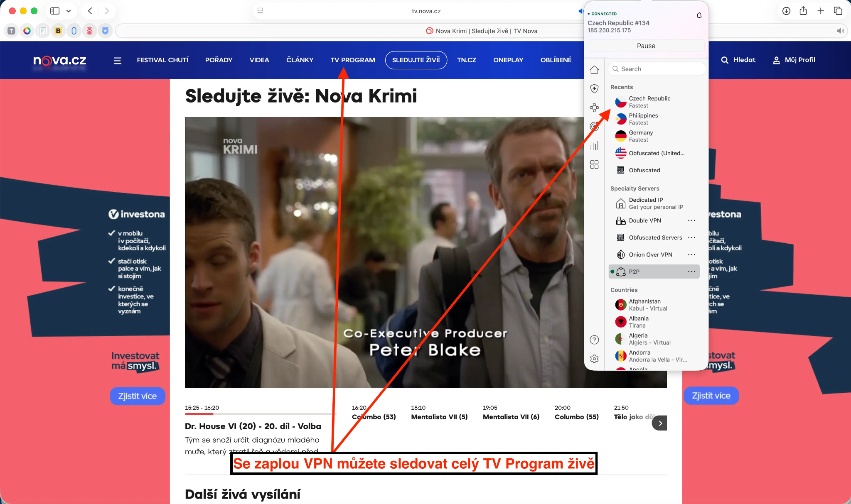
Task: Open NordVPN home screen icon
Action: [x=595, y=69]
